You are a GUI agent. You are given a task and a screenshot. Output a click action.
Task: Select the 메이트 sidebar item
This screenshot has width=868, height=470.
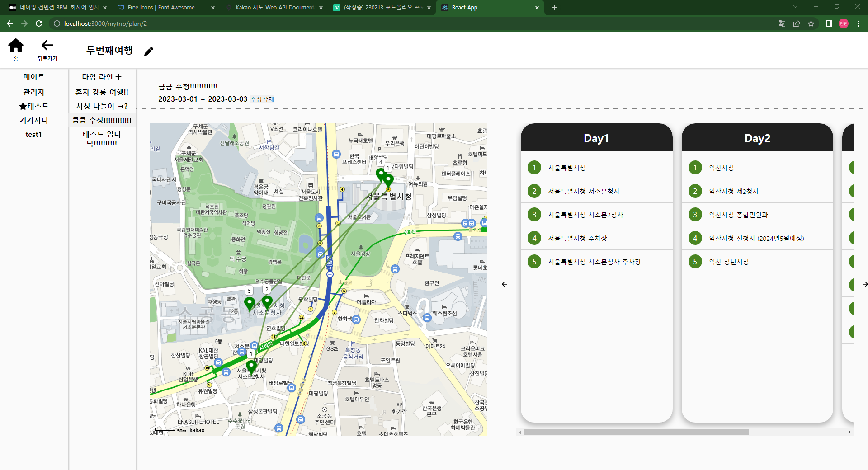tap(34, 77)
